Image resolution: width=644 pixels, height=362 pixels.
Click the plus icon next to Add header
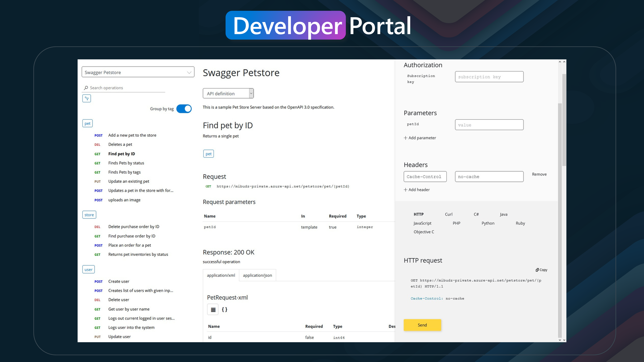point(406,190)
